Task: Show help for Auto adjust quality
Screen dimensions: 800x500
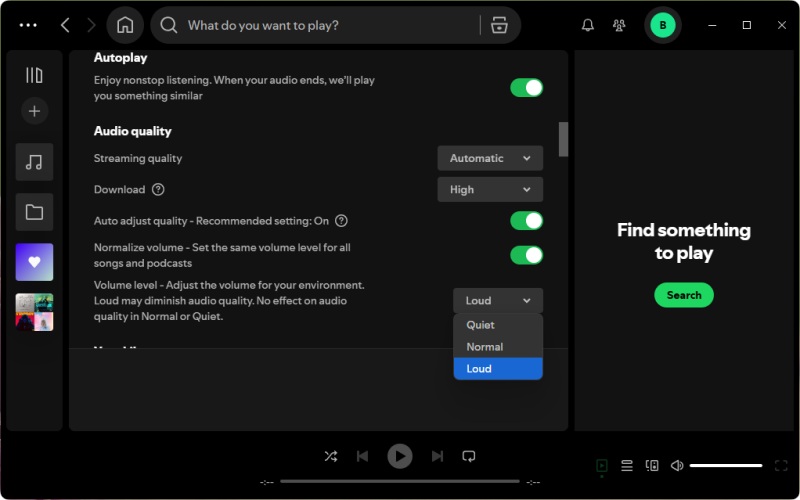Action: point(341,221)
